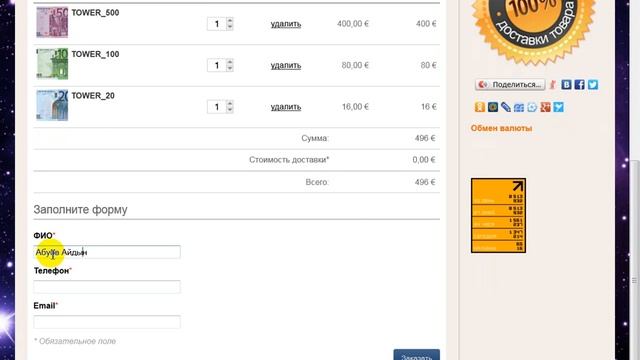Click the dark blue round-emblem share icon
The image size is (640, 360).
click(x=493, y=107)
